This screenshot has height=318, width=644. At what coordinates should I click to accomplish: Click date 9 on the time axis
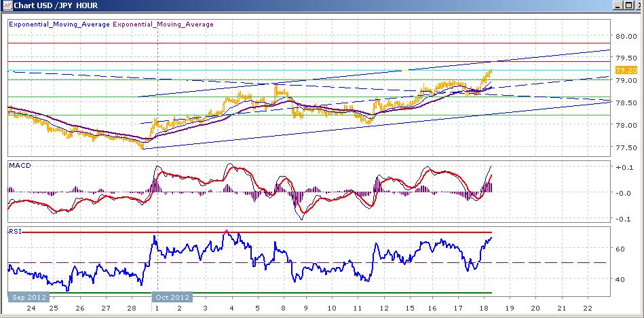306,308
